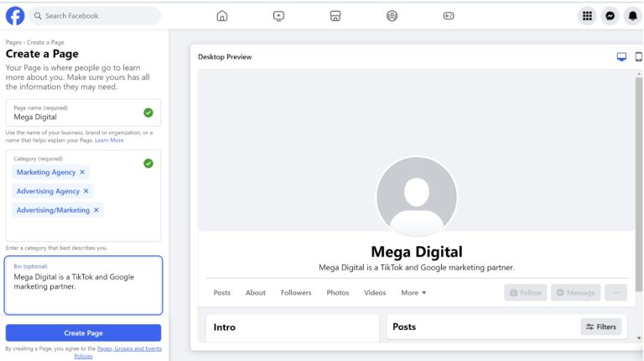Click the Create a Page heading
Image resolution: width=644 pixels, height=361 pixels.
pyautogui.click(x=42, y=54)
